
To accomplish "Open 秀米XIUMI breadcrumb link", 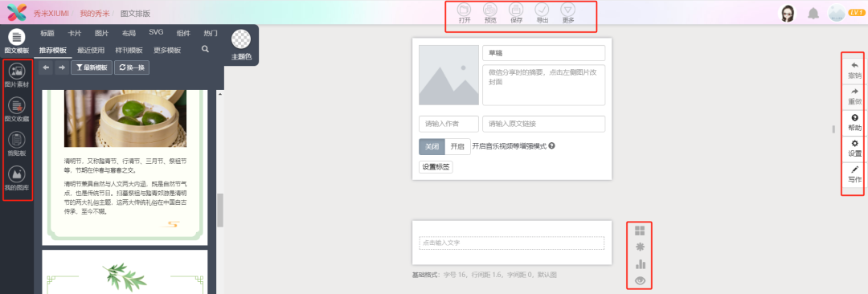I will (50, 13).
